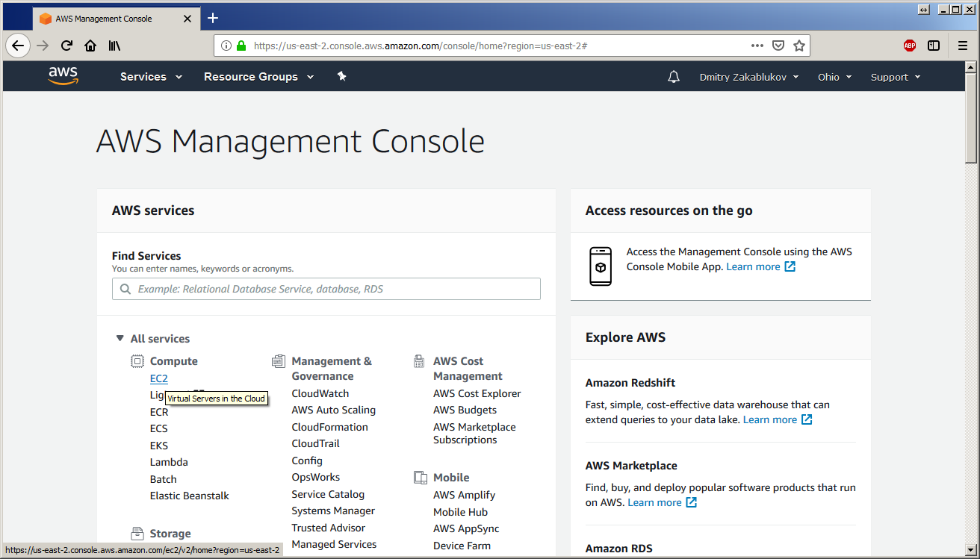Image resolution: width=980 pixels, height=559 pixels.
Task: Open page actions three-dot menu
Action: pos(757,46)
